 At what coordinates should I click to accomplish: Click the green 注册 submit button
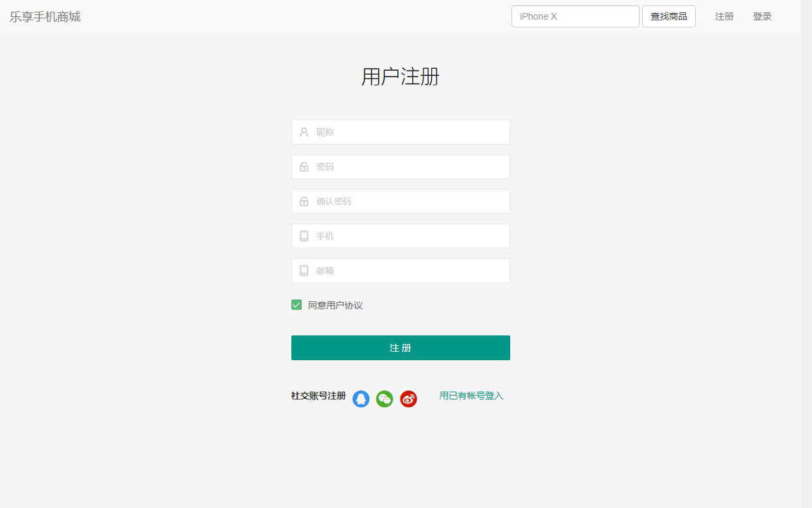click(400, 348)
